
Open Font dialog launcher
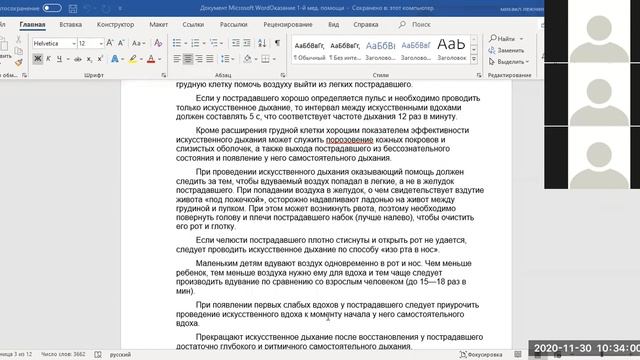164,75
